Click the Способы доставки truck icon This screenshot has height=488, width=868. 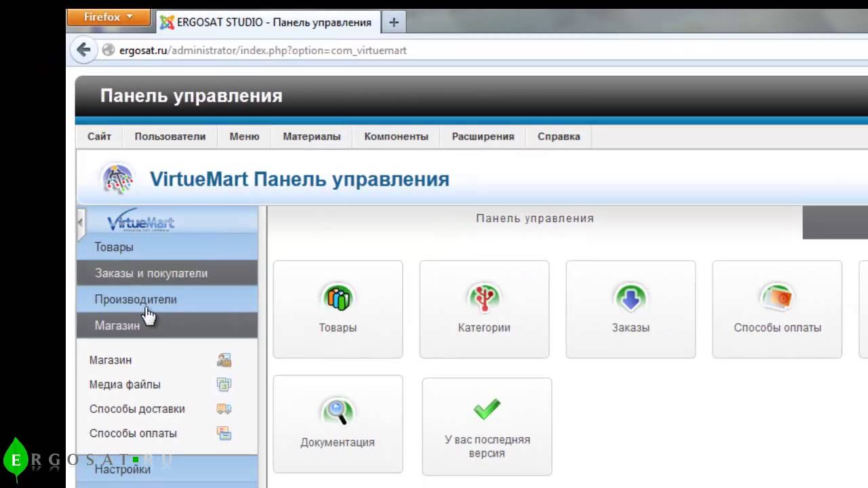click(x=224, y=409)
